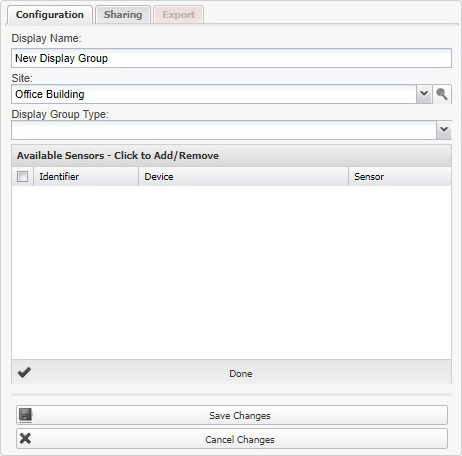Sort by the Identifier column header
Image resolution: width=462 pixels, height=456 pixels.
(x=86, y=176)
